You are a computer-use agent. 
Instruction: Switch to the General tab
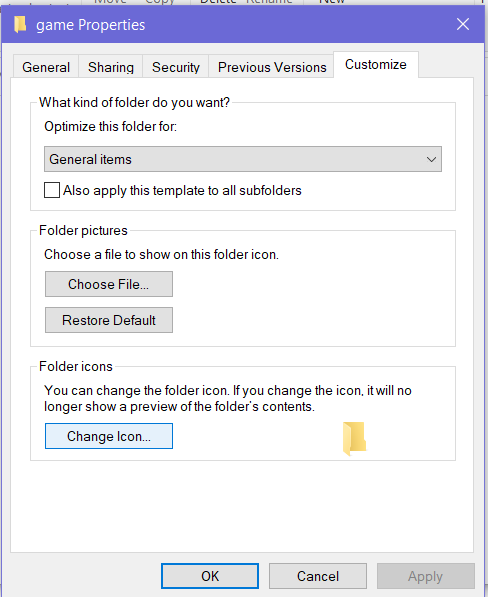(x=46, y=67)
